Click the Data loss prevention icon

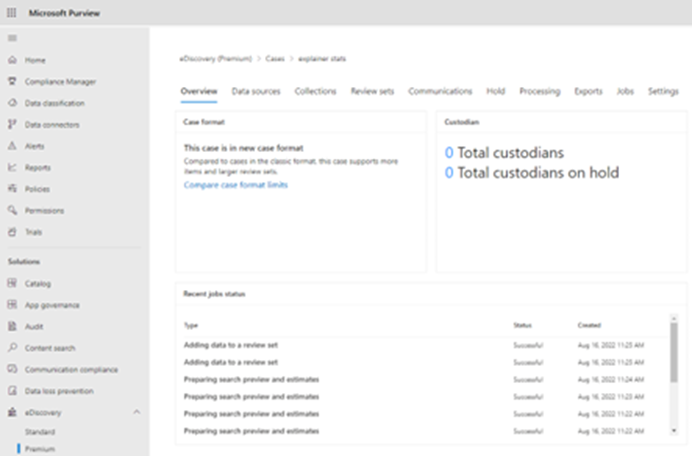click(x=12, y=391)
